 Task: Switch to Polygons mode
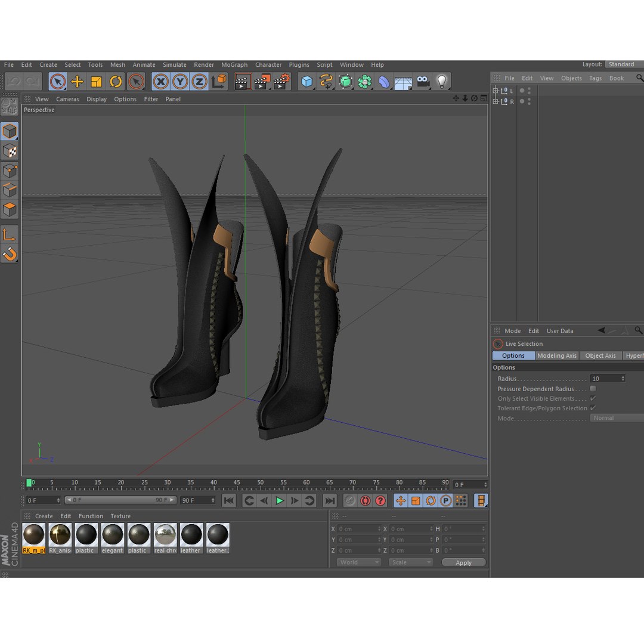[x=10, y=209]
